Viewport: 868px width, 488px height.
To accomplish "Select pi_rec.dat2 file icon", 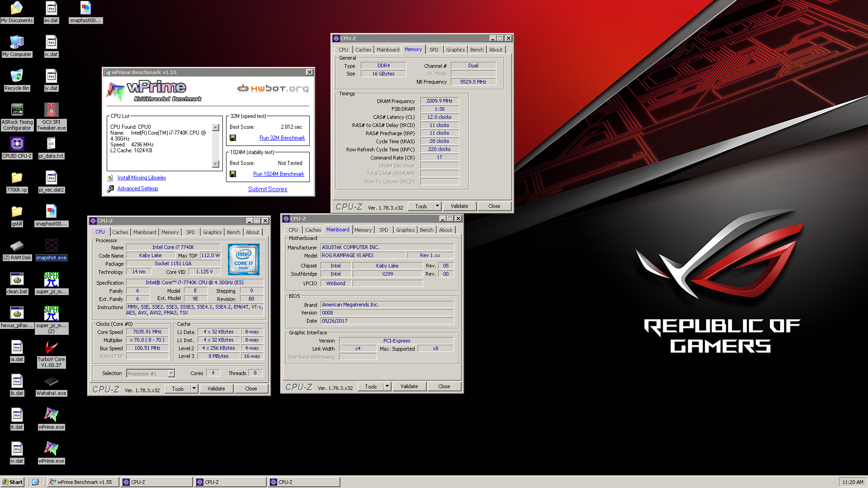I will point(51,182).
